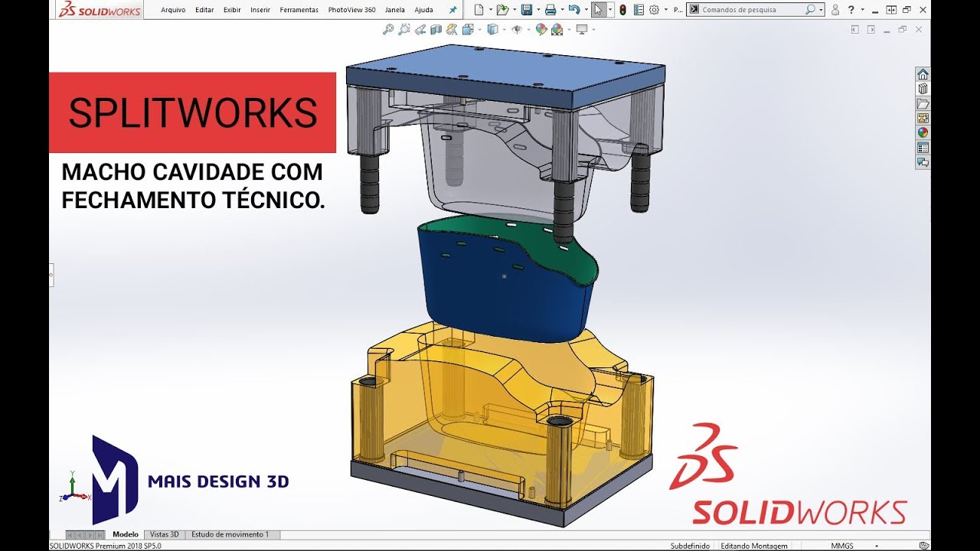Open Custom Properties pane icon

923,147
